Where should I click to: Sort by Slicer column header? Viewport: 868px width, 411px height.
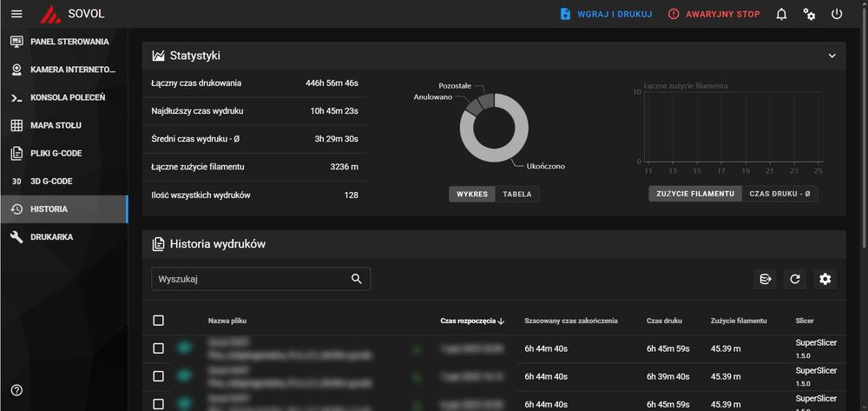[805, 321]
